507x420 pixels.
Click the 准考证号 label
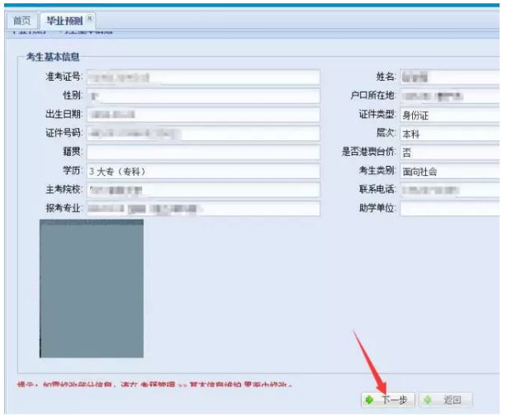pos(64,77)
